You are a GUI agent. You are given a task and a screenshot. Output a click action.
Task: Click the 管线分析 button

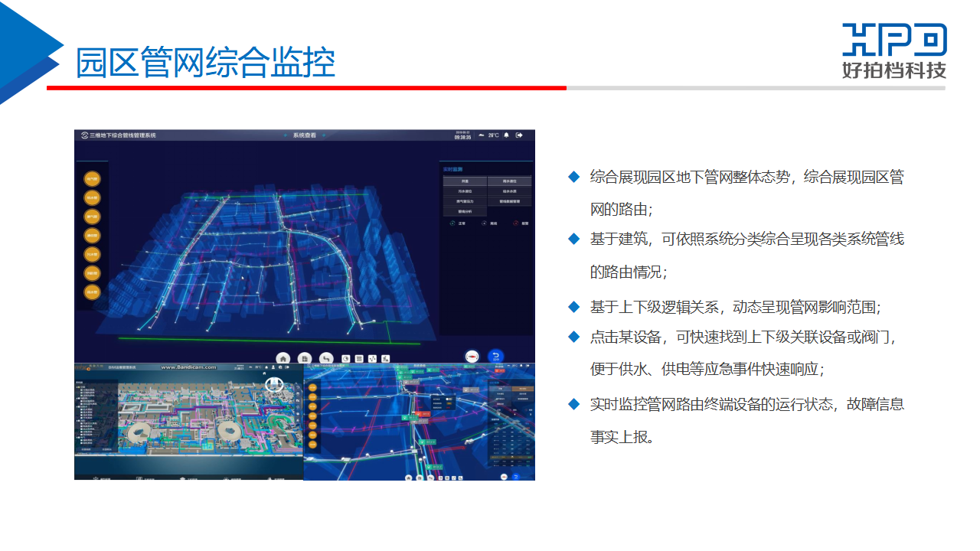465,211
